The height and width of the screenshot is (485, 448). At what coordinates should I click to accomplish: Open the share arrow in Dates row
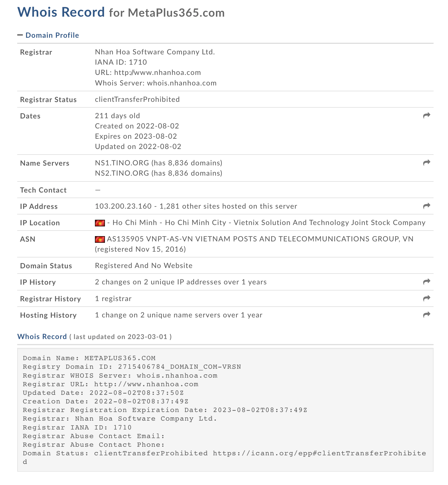tap(427, 115)
